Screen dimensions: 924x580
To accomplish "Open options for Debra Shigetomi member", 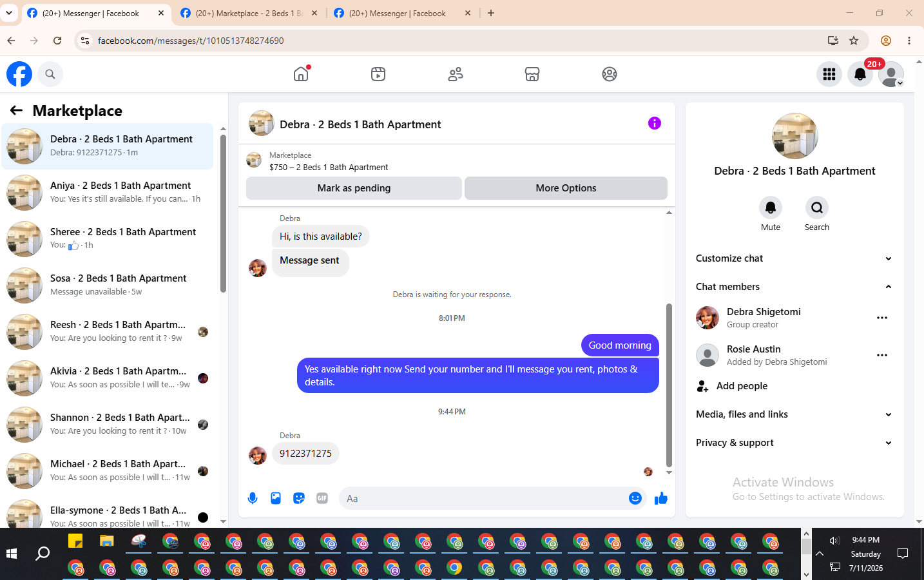I will tap(882, 318).
